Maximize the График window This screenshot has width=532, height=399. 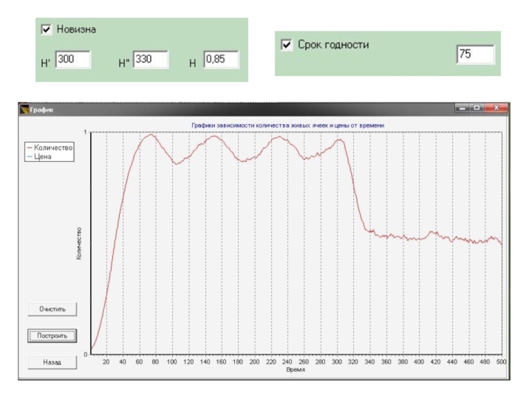pyautogui.click(x=475, y=108)
